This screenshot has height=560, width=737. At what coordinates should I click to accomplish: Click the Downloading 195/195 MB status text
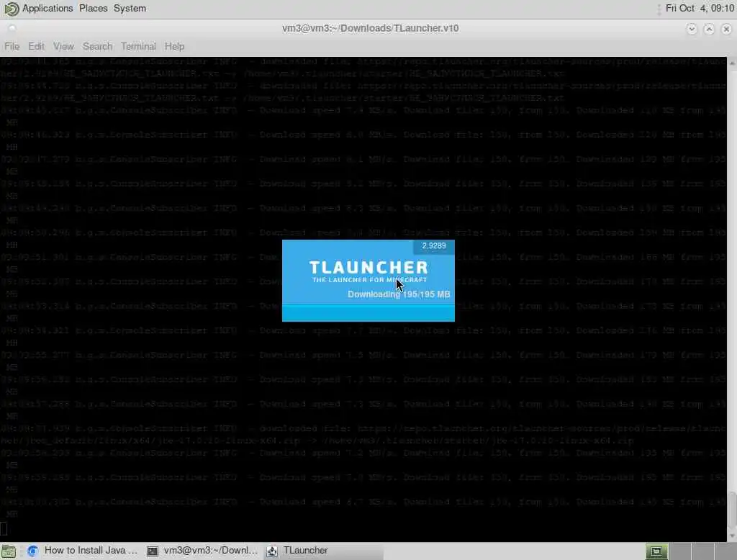(x=399, y=294)
